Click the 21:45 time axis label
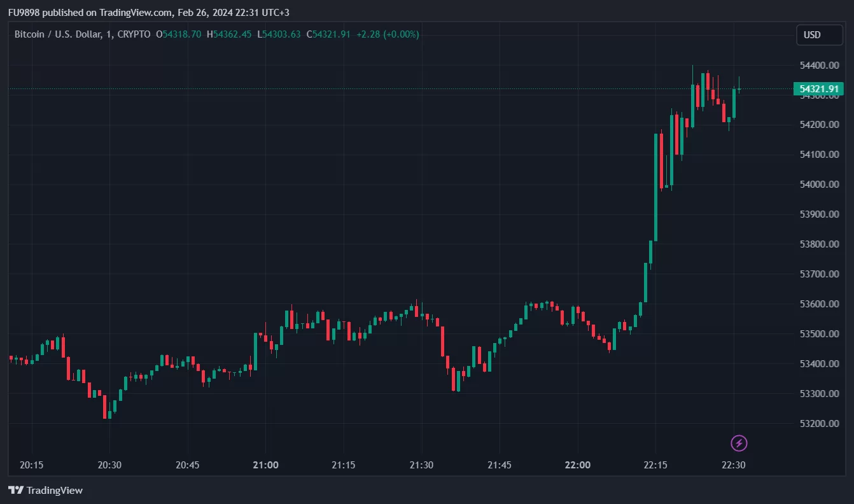854x504 pixels. [500, 465]
